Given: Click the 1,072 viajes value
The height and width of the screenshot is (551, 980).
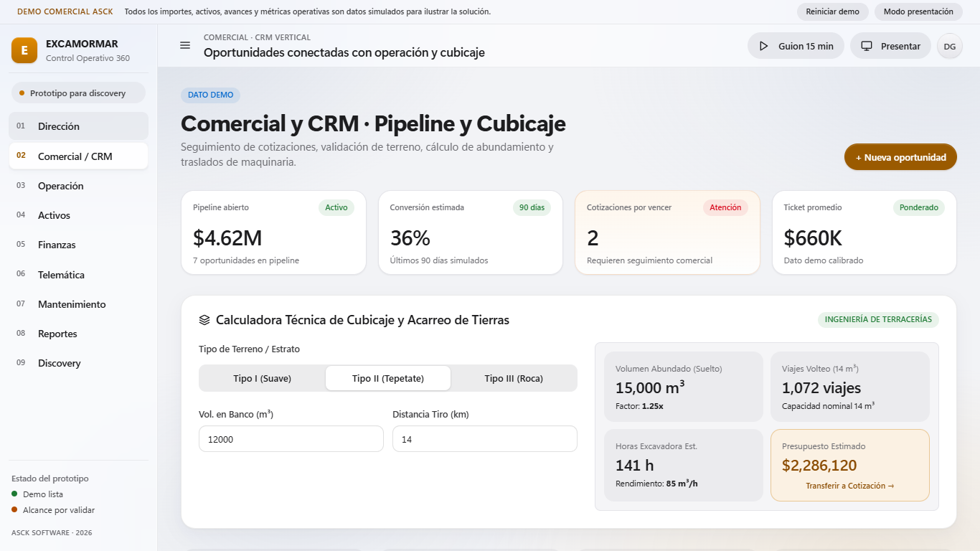Looking at the screenshot, I should [821, 387].
